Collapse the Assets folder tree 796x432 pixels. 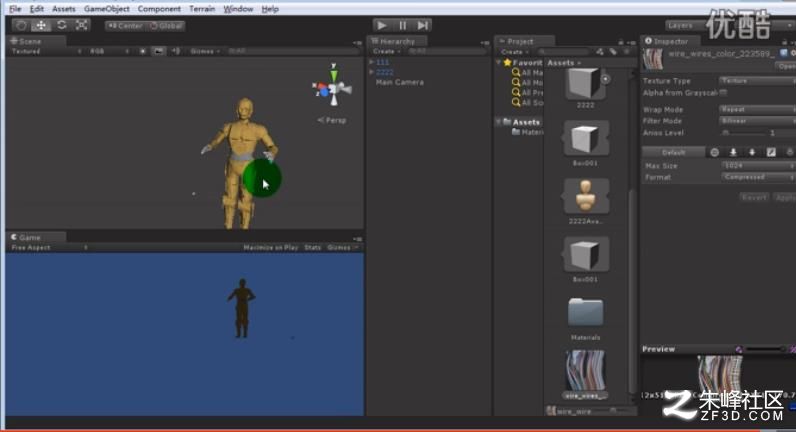499,122
